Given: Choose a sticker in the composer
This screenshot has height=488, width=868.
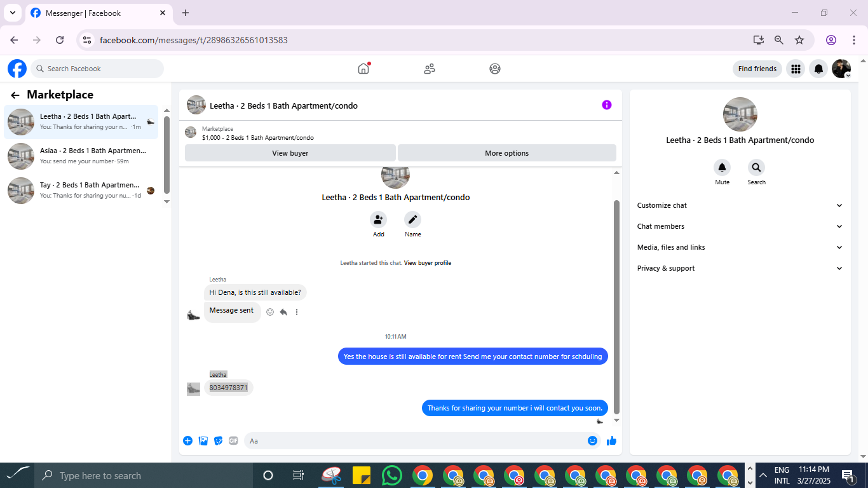Looking at the screenshot, I should click(219, 441).
